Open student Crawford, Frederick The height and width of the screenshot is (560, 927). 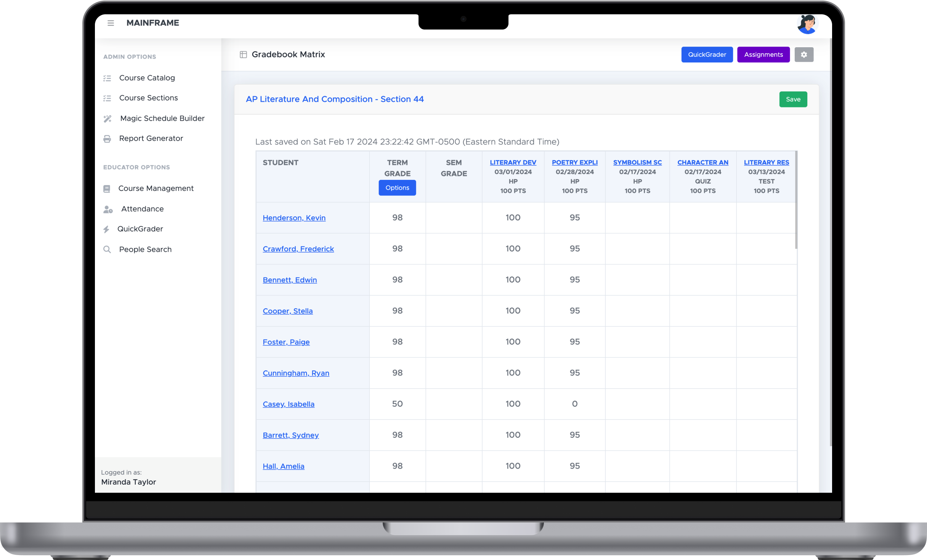tap(298, 248)
